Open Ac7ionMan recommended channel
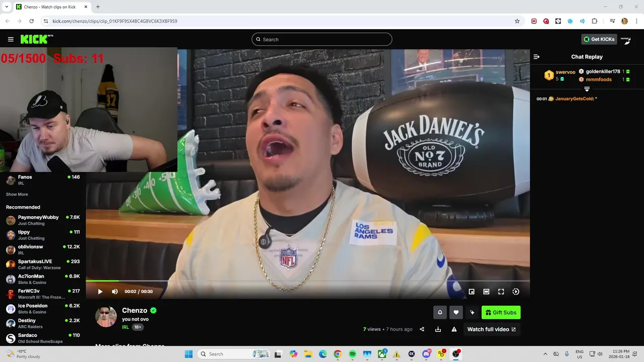The height and width of the screenshot is (362, 644). coord(43,279)
